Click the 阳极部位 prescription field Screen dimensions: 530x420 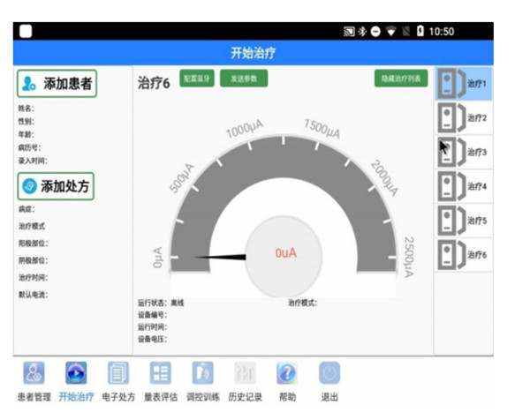33,244
